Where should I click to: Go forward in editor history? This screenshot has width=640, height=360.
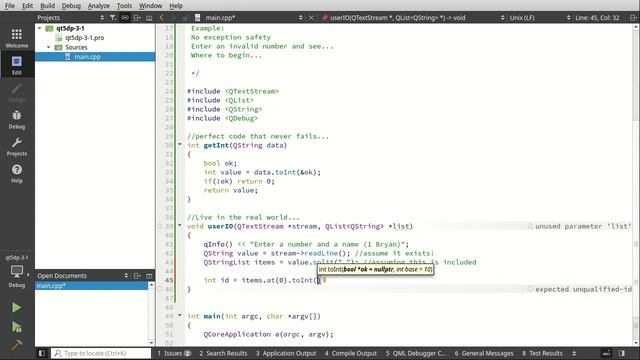point(173,18)
